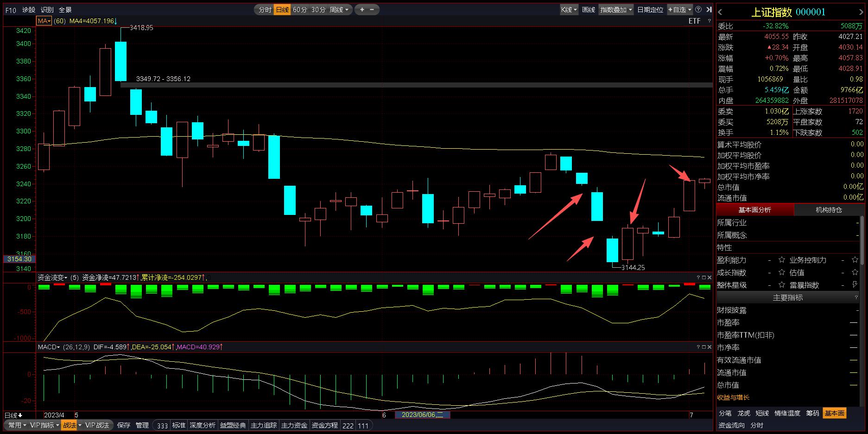Click the zoom in plus icon
The width and height of the screenshot is (868, 434).
362,9
